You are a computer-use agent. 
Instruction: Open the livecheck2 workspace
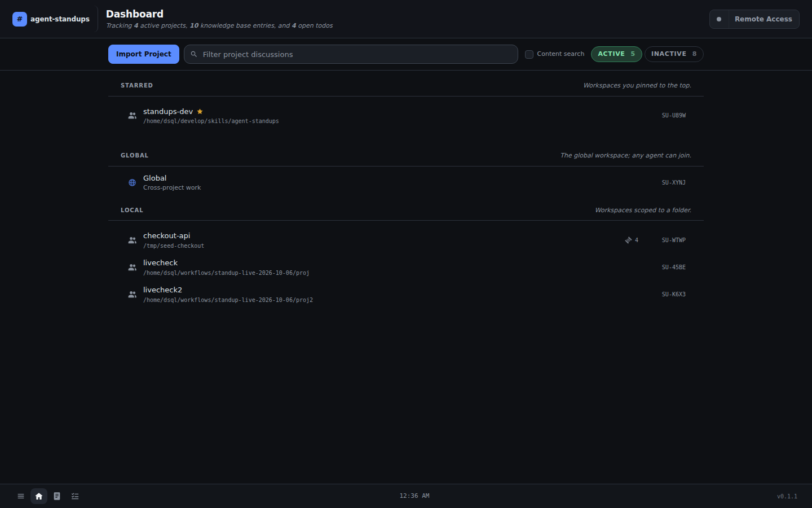click(x=406, y=295)
